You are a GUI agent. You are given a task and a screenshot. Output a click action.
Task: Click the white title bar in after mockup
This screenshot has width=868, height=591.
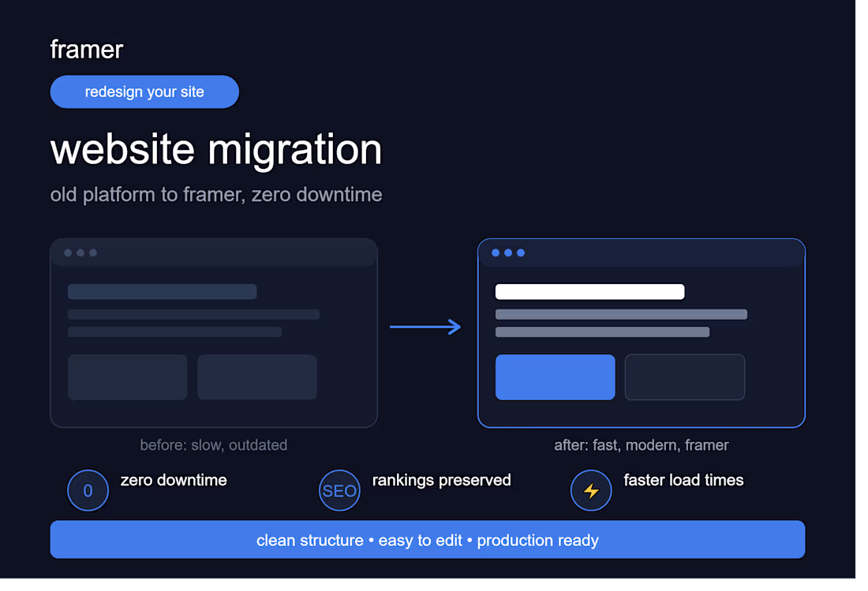point(590,292)
